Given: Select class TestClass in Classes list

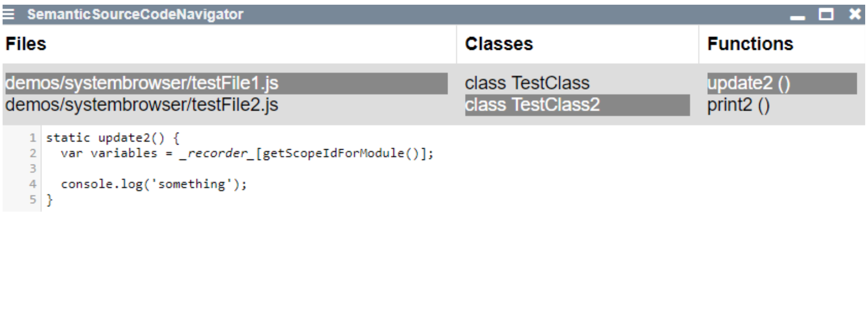Looking at the screenshot, I should click(527, 83).
